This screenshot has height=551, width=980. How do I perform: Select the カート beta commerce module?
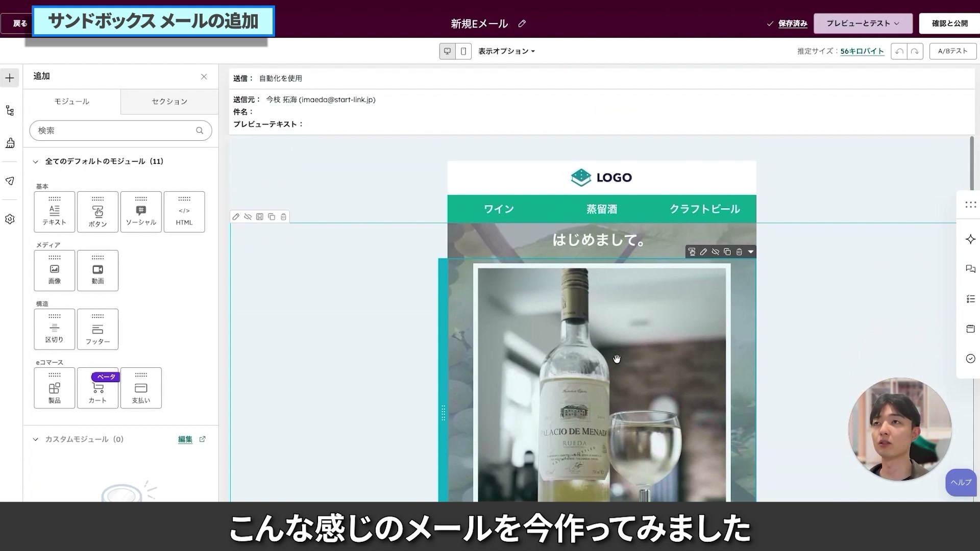(x=97, y=388)
